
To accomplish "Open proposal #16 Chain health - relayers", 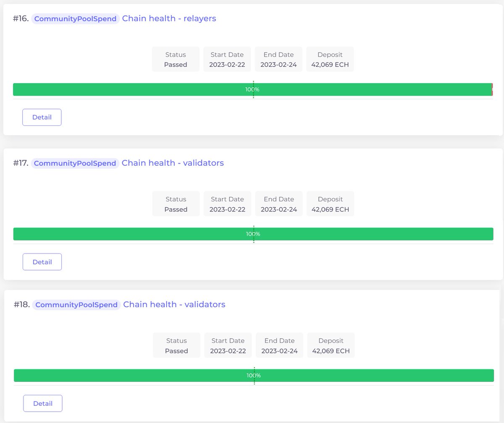I will [169, 18].
